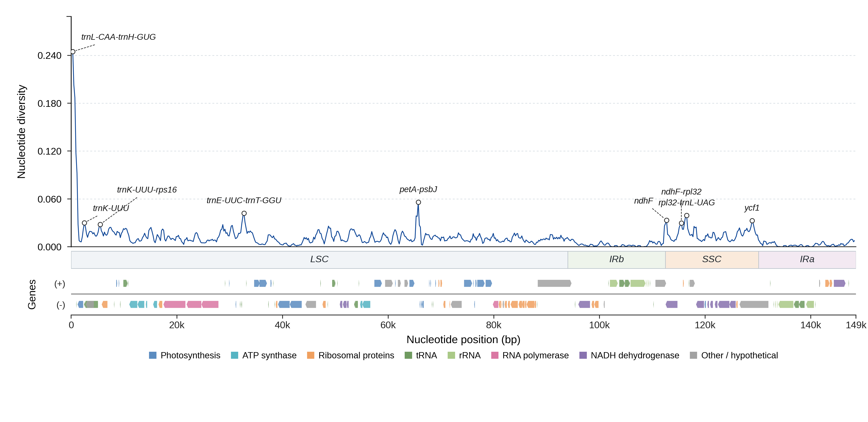Click the Photosynthesis legend swatch

(x=153, y=355)
